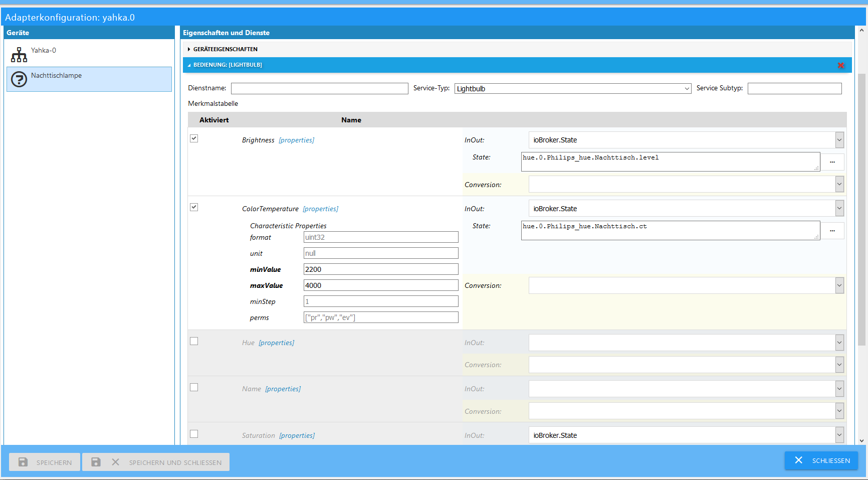Click Speichern und Schliessen button
The height and width of the screenshot is (480, 868).
(156, 462)
